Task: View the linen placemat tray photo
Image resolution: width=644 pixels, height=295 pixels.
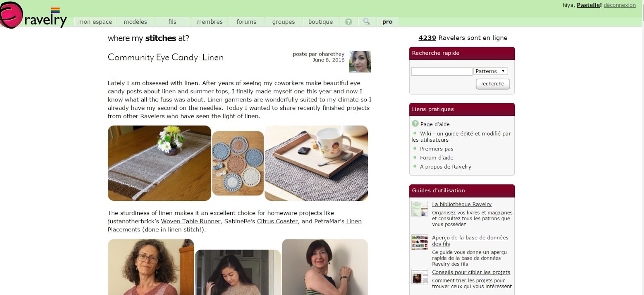Action: coord(316,163)
